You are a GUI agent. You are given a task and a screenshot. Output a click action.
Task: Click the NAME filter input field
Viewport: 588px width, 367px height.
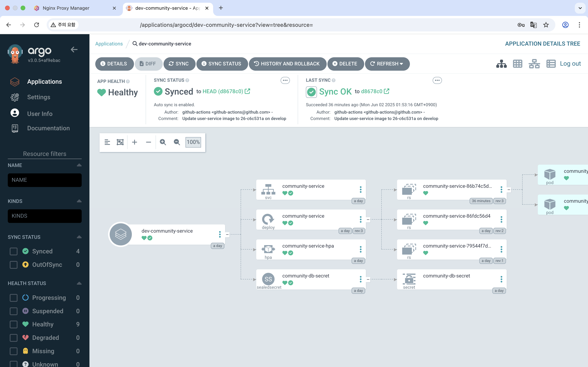[45, 180]
